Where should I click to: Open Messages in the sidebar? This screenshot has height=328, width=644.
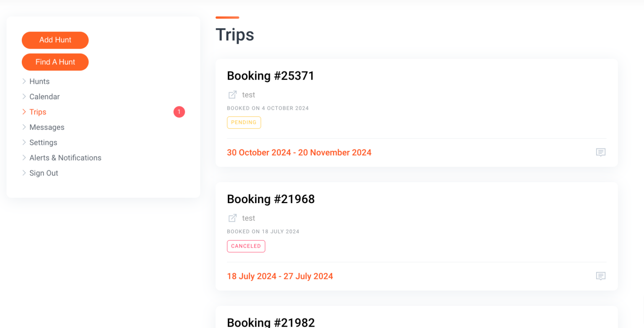click(47, 127)
